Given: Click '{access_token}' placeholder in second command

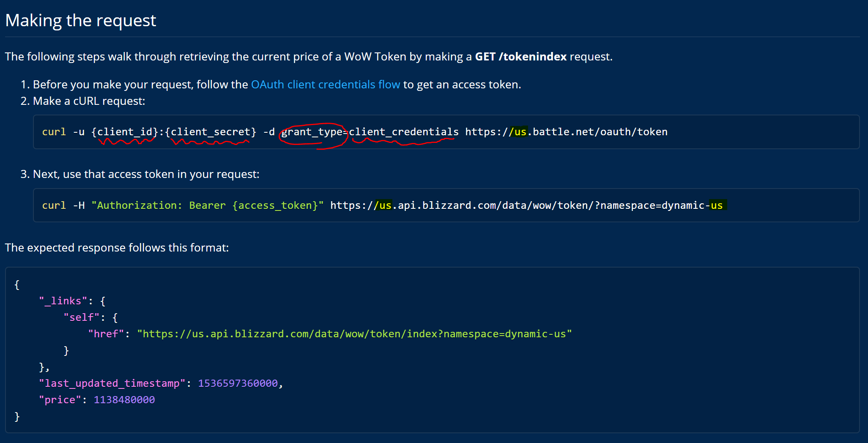Looking at the screenshot, I should tap(275, 205).
